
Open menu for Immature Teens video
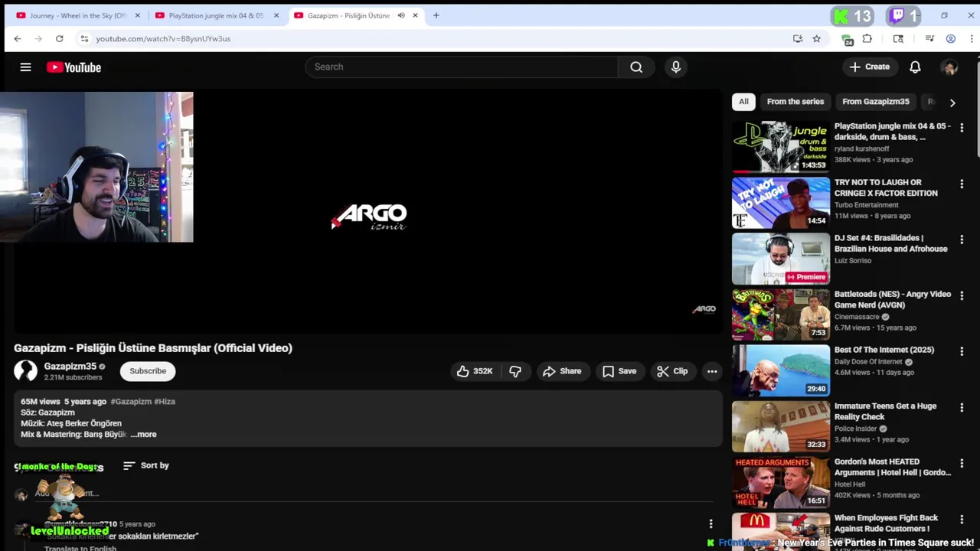click(962, 408)
